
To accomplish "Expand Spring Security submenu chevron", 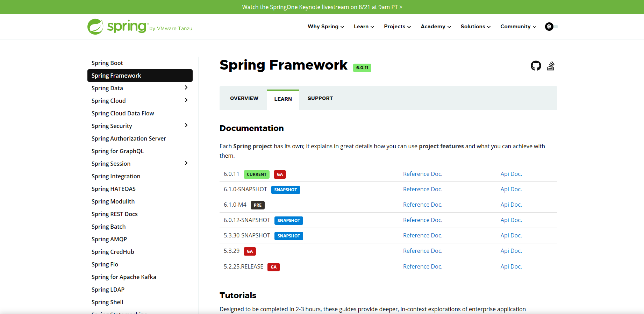I will click(x=186, y=126).
